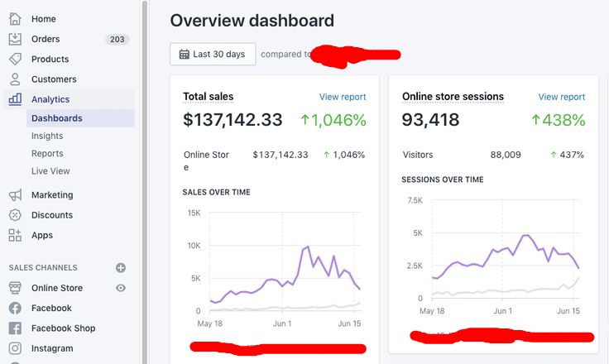Viewport: 609px width, 364px height.
Task: Go to Live View page
Action: [50, 171]
